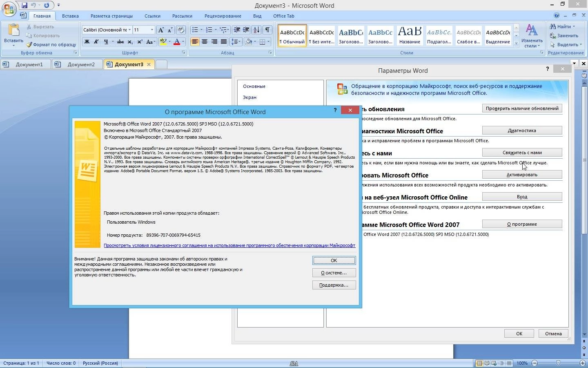Image resolution: width=588 pixels, height=368 pixels.
Task: Save document via quick access toolbar
Action: coord(24,5)
